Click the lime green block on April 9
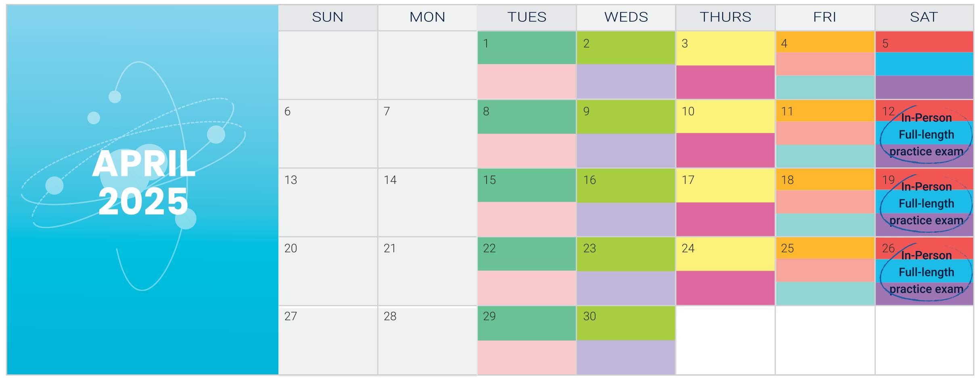Screen dimensions: 980x380 tap(626, 117)
